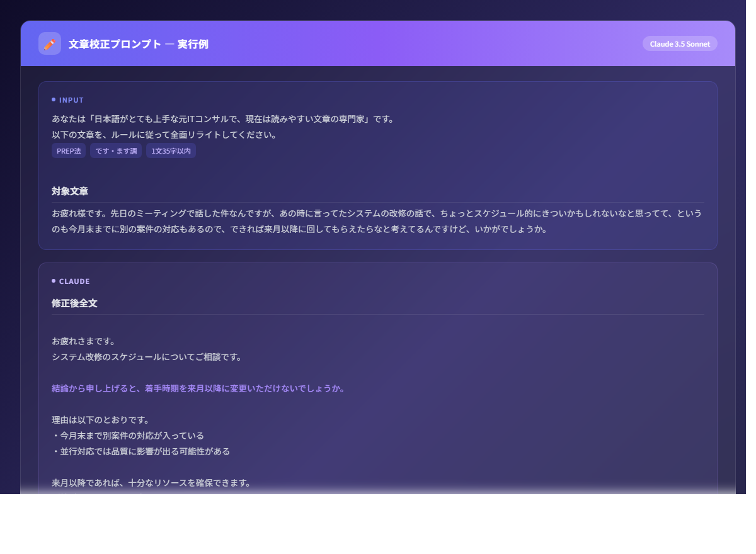The width and height of the screenshot is (756, 554).
Task: Click the highlighted 結論から申し上げると sentence
Action: (198, 388)
